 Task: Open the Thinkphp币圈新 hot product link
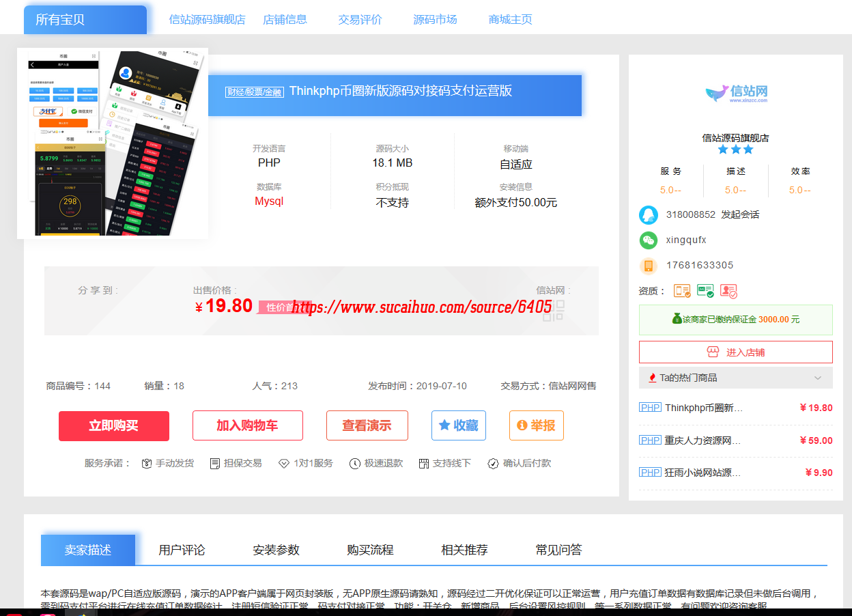point(705,408)
